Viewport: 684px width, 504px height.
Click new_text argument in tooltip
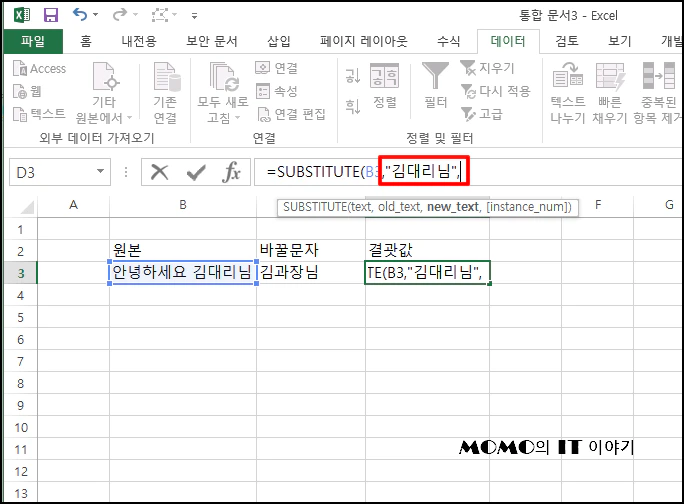(x=453, y=207)
